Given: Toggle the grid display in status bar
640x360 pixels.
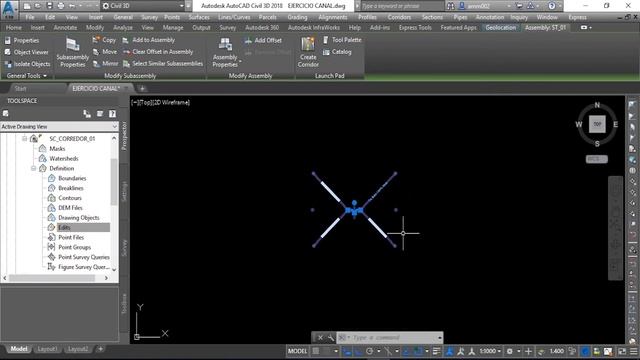Looking at the screenshot, I should click(316, 351).
